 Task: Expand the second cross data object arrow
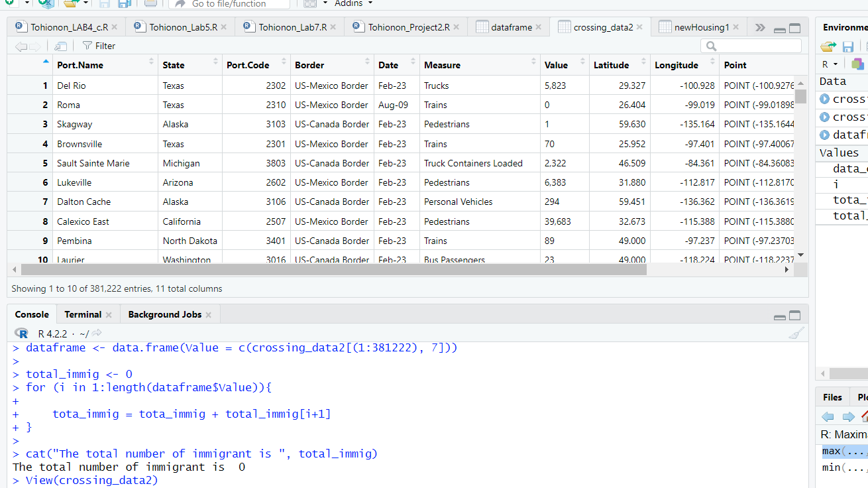[x=824, y=117]
